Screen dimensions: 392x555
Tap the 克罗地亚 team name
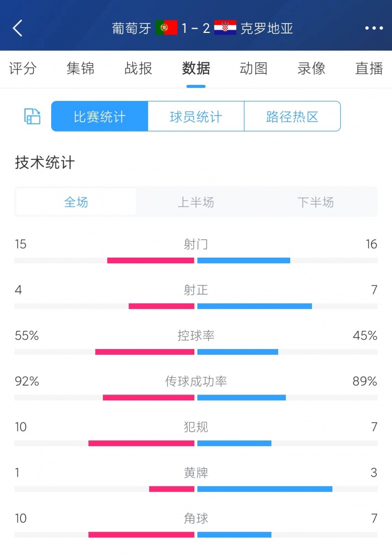(x=267, y=28)
